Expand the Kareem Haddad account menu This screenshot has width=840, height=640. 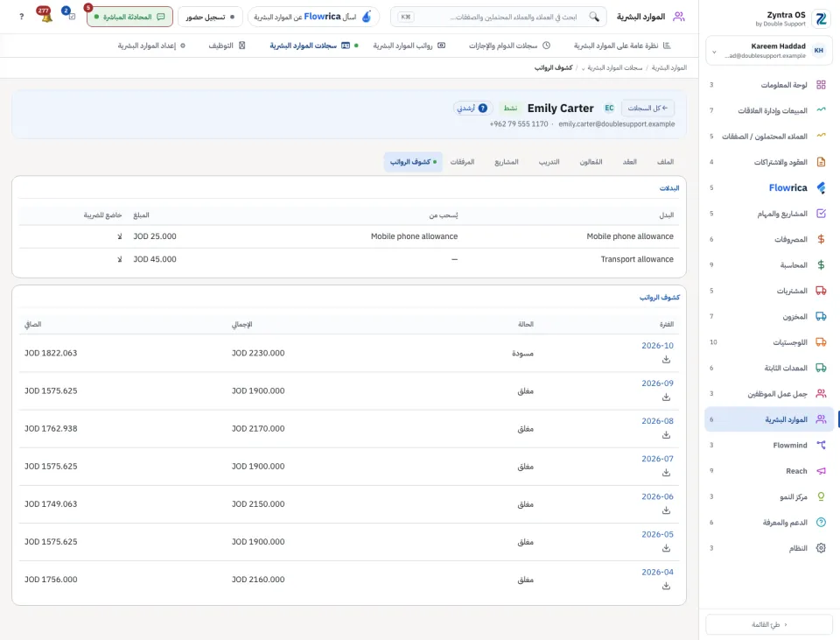pyautogui.click(x=769, y=51)
